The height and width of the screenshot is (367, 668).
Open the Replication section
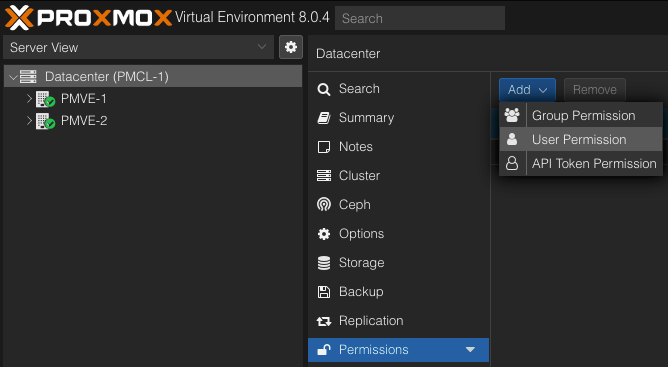[x=398, y=321]
